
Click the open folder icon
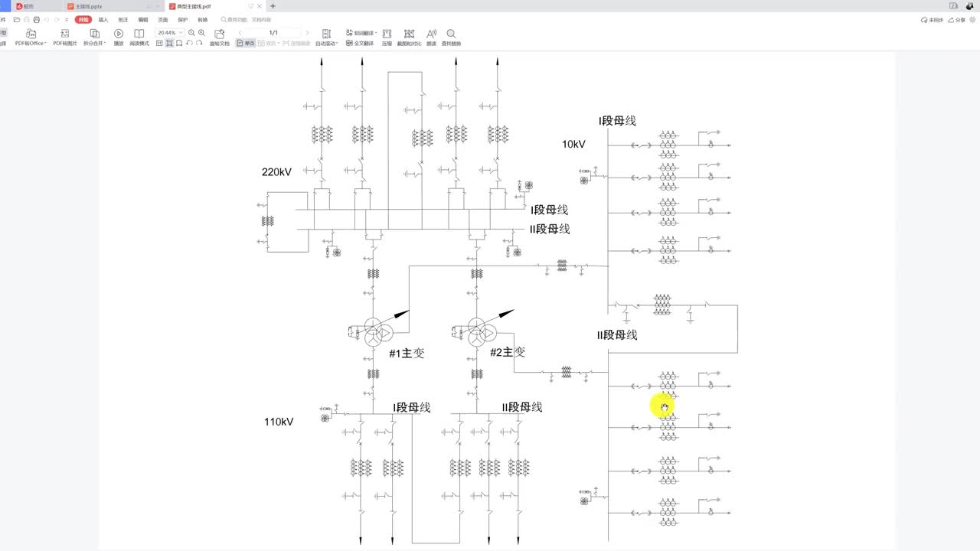(x=16, y=19)
